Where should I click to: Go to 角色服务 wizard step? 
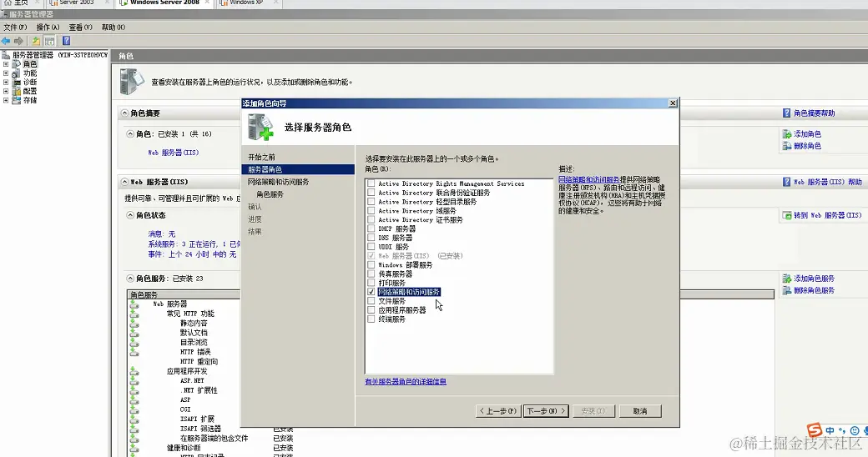coord(270,194)
